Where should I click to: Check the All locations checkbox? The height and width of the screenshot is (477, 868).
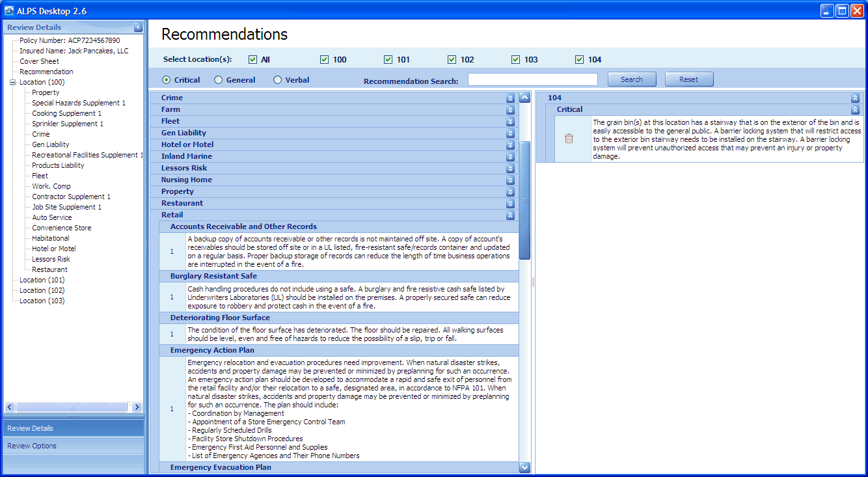[x=253, y=59]
